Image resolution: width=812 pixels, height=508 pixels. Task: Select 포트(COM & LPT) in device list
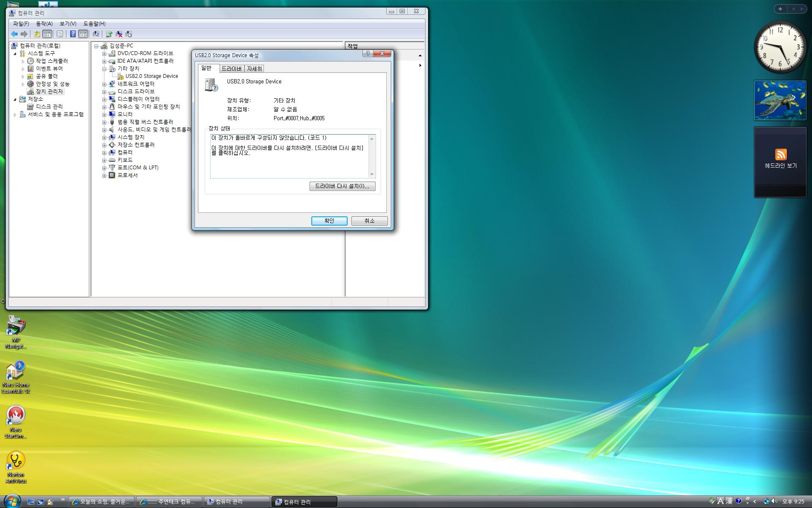coord(138,168)
